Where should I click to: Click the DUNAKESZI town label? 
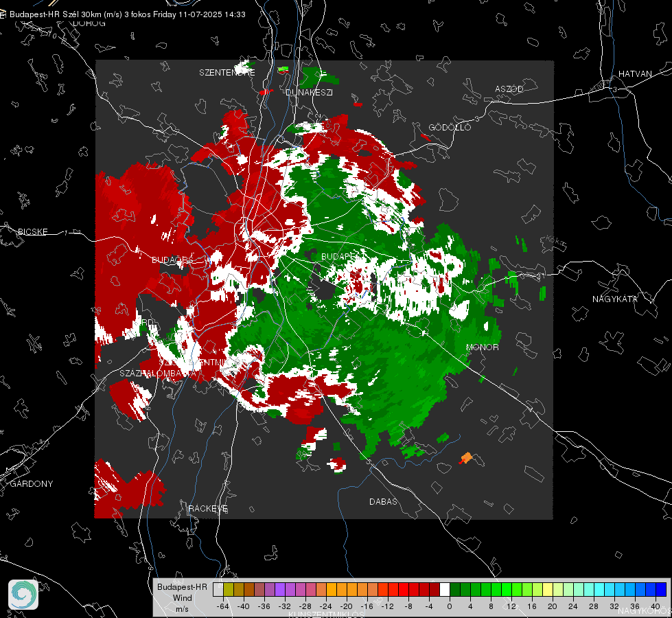pos(309,92)
